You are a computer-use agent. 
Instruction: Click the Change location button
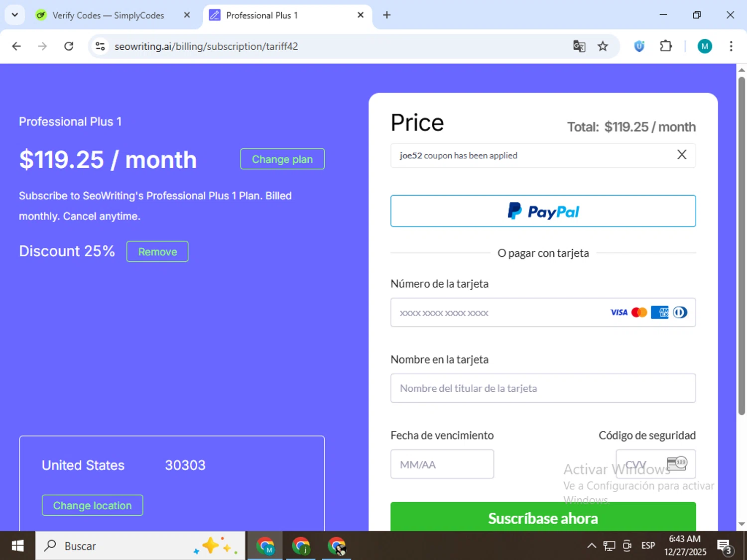pos(92,505)
